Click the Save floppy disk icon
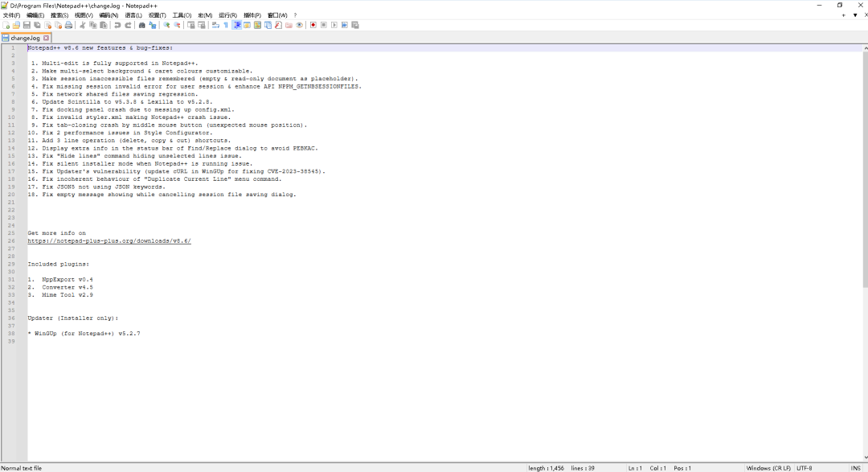Viewport: 868px width, 472px height. coord(27,25)
